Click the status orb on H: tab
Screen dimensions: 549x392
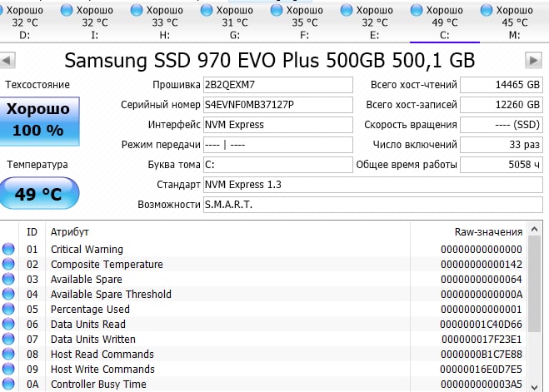point(137,10)
